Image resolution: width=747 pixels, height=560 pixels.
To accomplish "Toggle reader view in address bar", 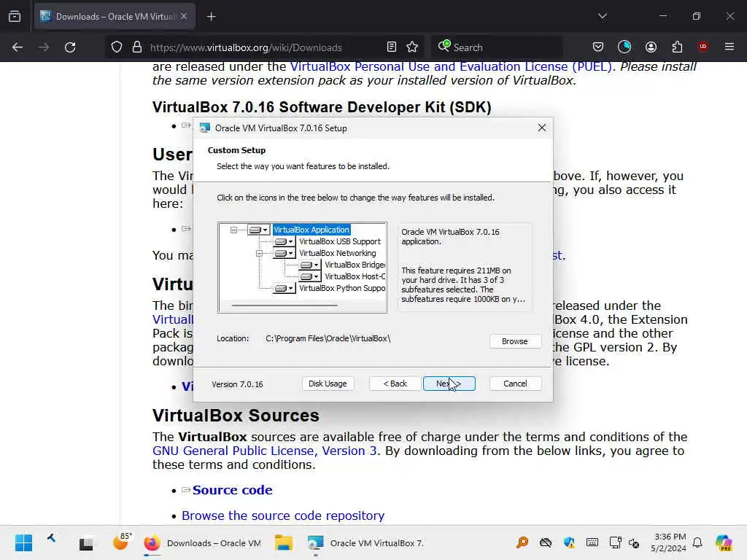I will [x=392, y=47].
